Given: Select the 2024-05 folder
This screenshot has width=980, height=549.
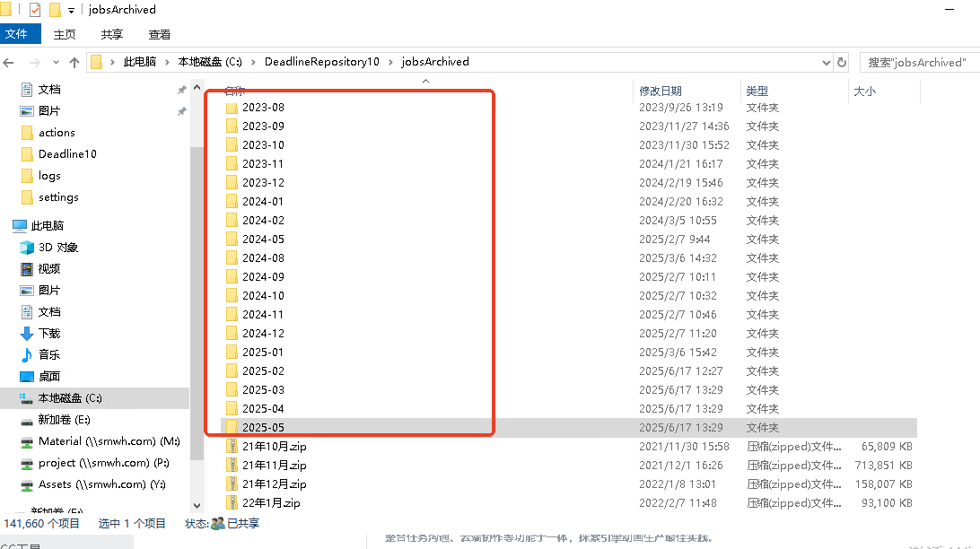Looking at the screenshot, I should coord(263,240).
